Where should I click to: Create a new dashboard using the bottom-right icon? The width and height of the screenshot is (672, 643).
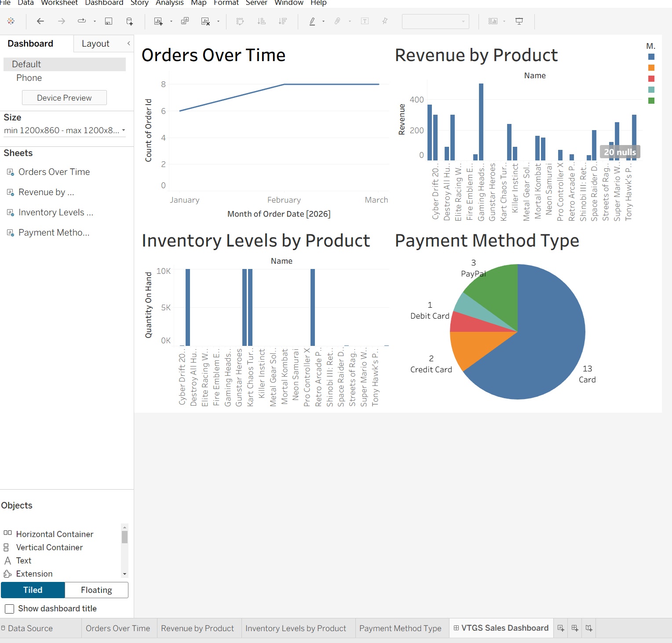[x=574, y=628]
